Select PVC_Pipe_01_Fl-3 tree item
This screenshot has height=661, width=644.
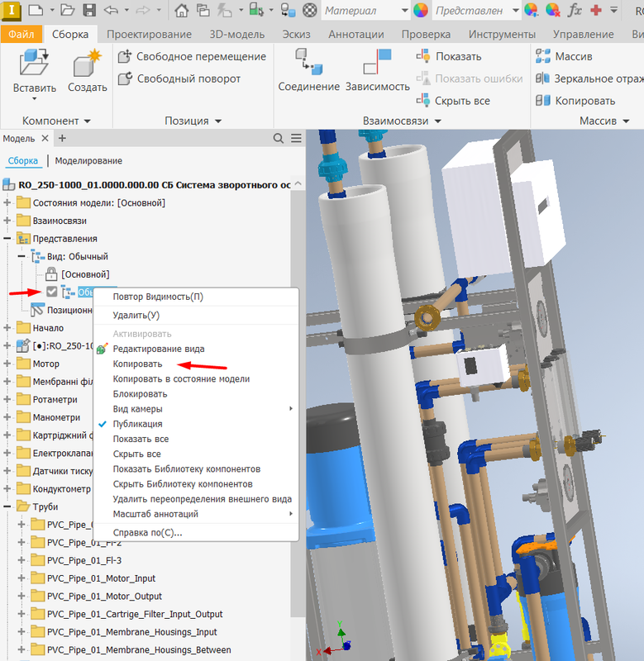click(84, 560)
